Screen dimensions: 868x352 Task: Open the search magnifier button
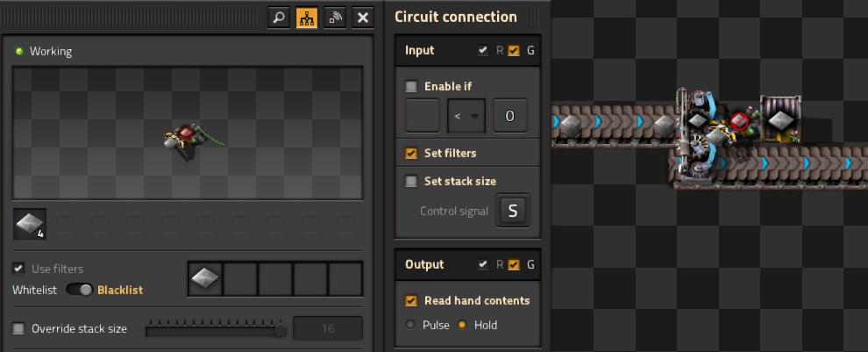click(279, 18)
